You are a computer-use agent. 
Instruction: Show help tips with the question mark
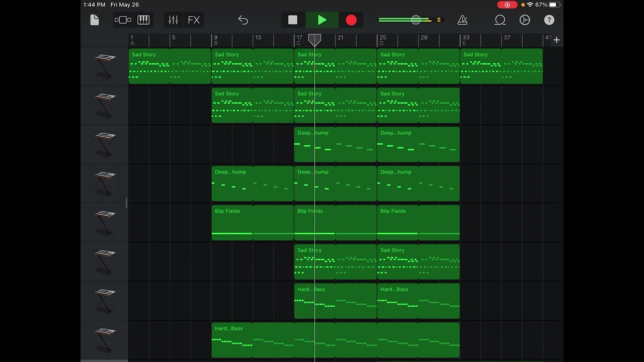[549, 20]
